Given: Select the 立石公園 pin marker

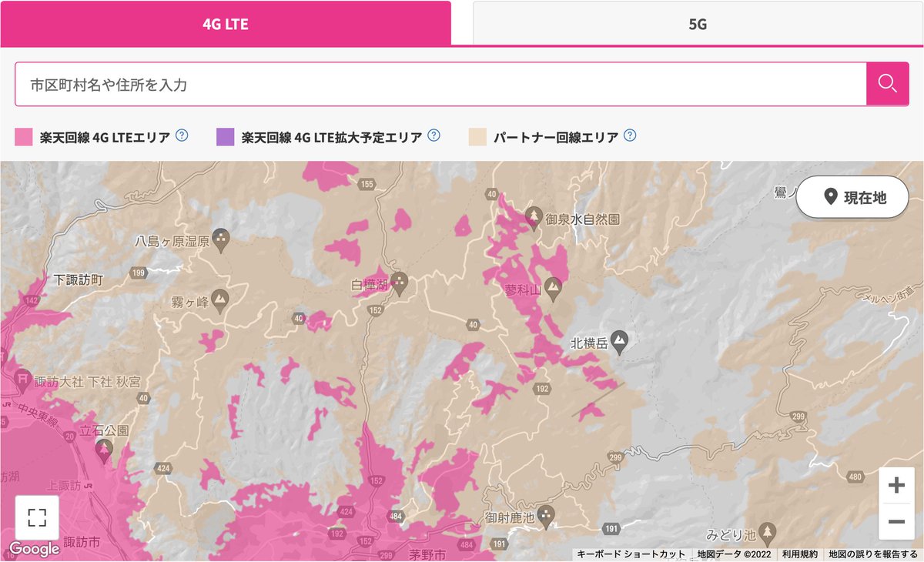Looking at the screenshot, I should click(103, 451).
